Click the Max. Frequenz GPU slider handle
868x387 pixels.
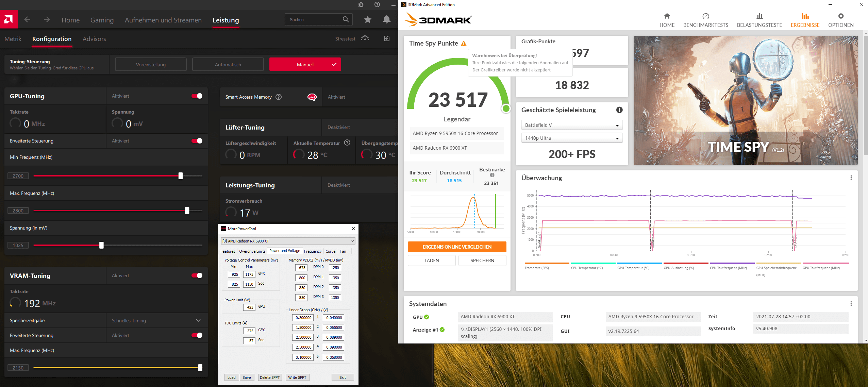pyautogui.click(x=187, y=211)
